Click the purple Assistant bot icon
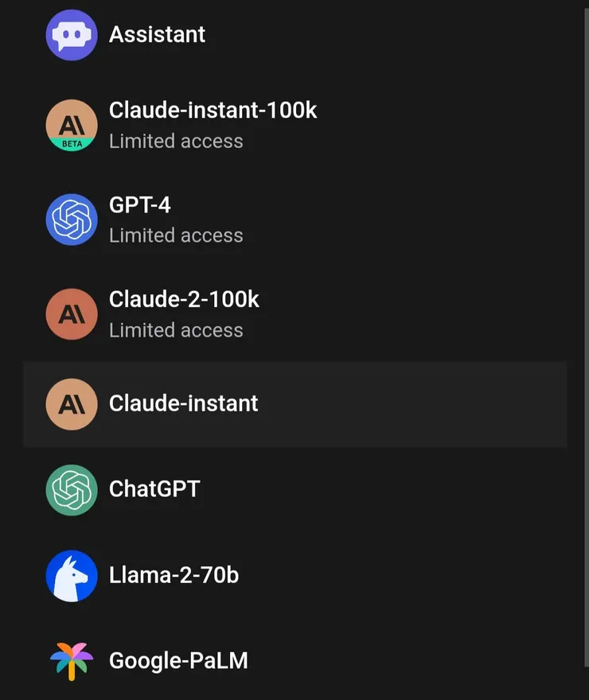 [72, 35]
